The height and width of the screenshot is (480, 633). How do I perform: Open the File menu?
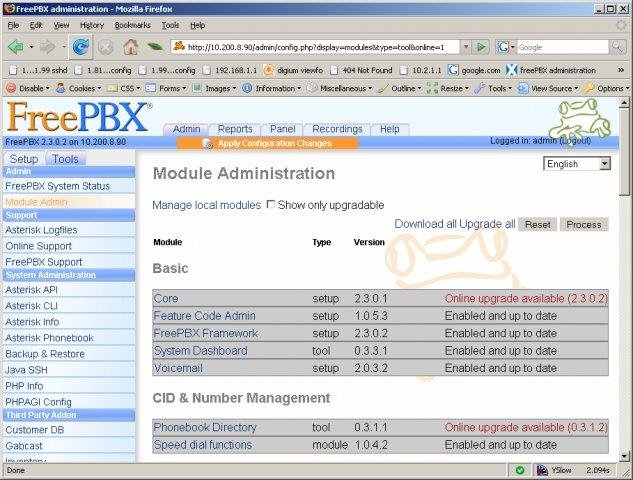click(13, 25)
